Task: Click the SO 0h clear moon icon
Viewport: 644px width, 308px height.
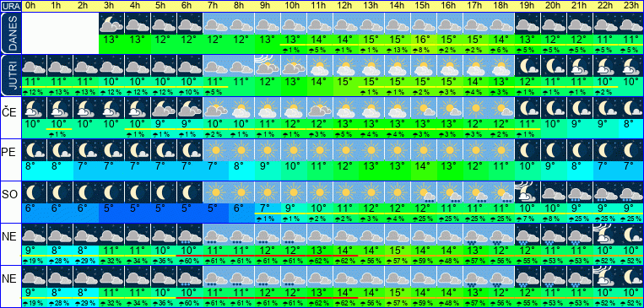Action: click(34, 192)
